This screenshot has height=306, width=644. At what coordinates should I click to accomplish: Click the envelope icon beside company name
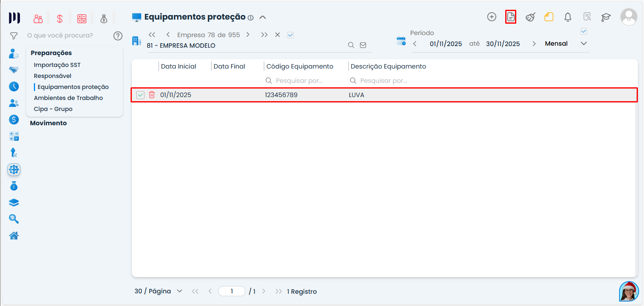(363, 45)
